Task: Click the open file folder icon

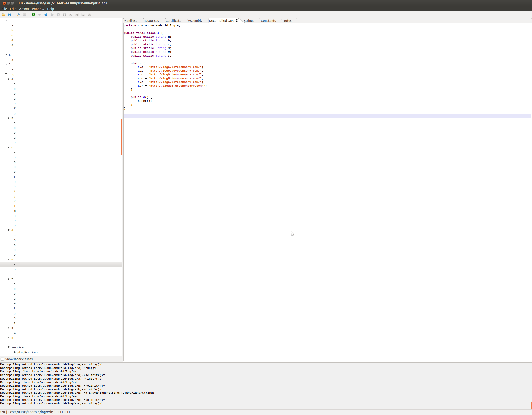Action: pyautogui.click(x=3, y=15)
